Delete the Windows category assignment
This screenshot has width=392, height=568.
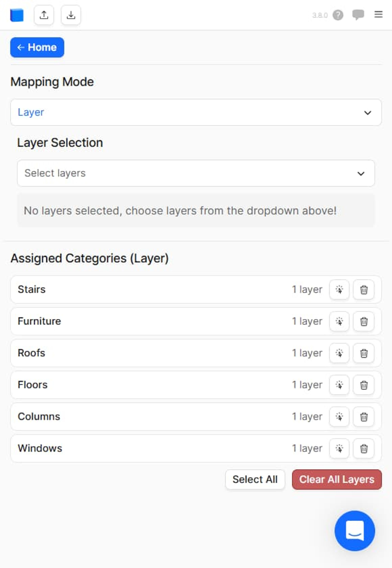coord(364,449)
